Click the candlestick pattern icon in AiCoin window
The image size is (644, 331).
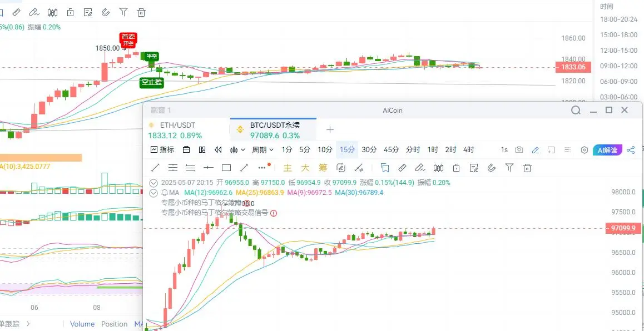click(439, 167)
